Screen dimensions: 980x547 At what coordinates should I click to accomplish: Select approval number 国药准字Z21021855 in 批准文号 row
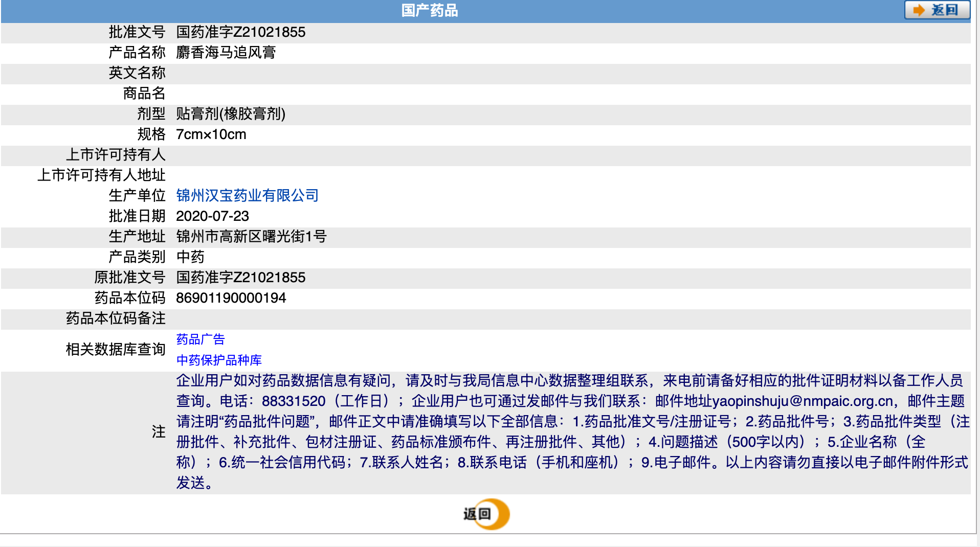[x=240, y=32]
